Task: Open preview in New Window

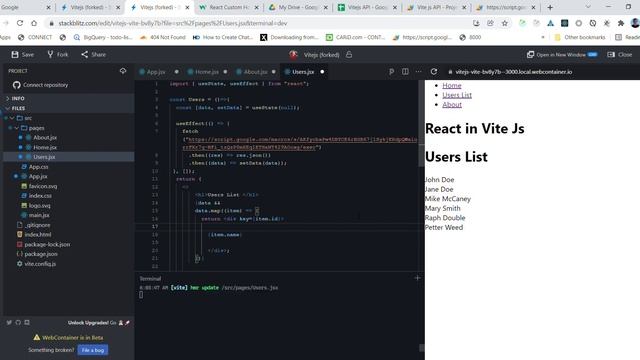Action: 562,54
